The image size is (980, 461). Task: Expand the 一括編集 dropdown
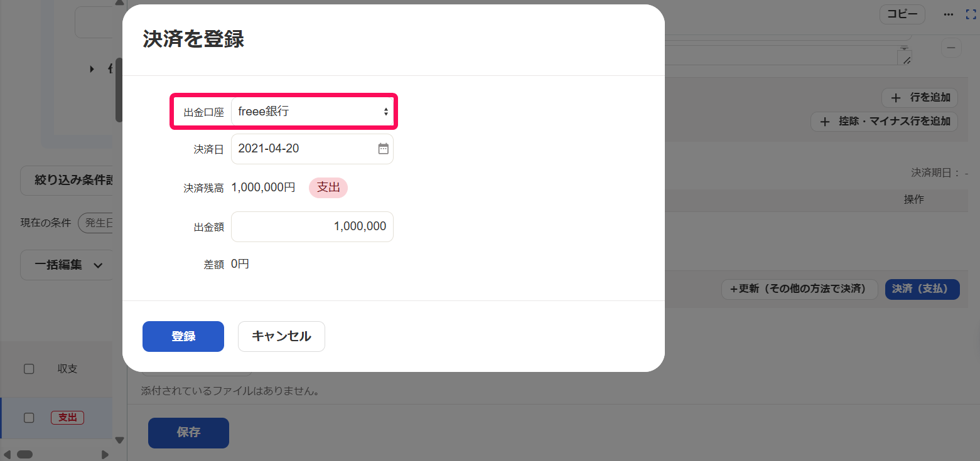pos(68,265)
